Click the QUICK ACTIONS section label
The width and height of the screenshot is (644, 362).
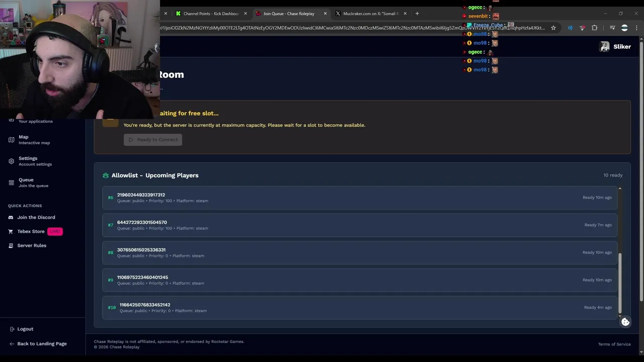[25, 206]
